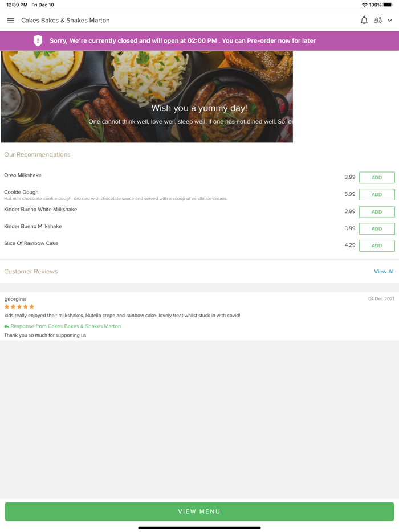Expand the chevron dropdown next to delivery icon
399x532 pixels.
tap(390, 20)
